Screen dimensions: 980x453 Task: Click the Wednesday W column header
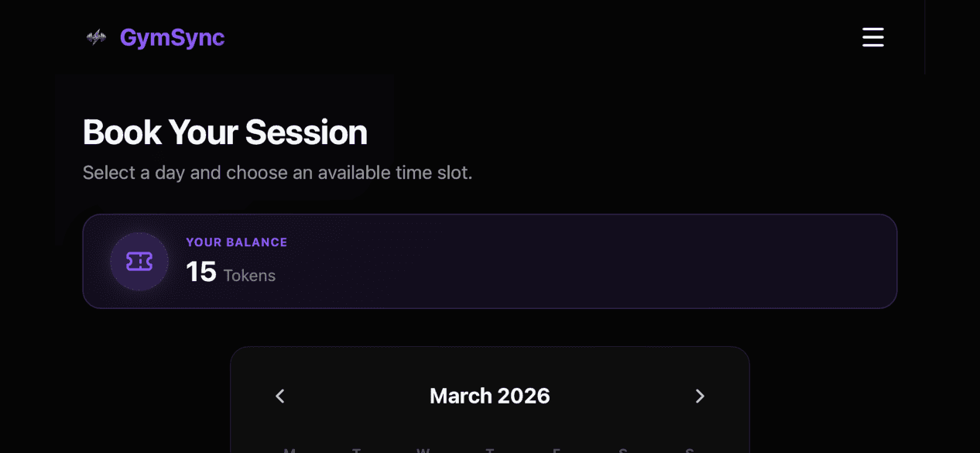tap(423, 450)
